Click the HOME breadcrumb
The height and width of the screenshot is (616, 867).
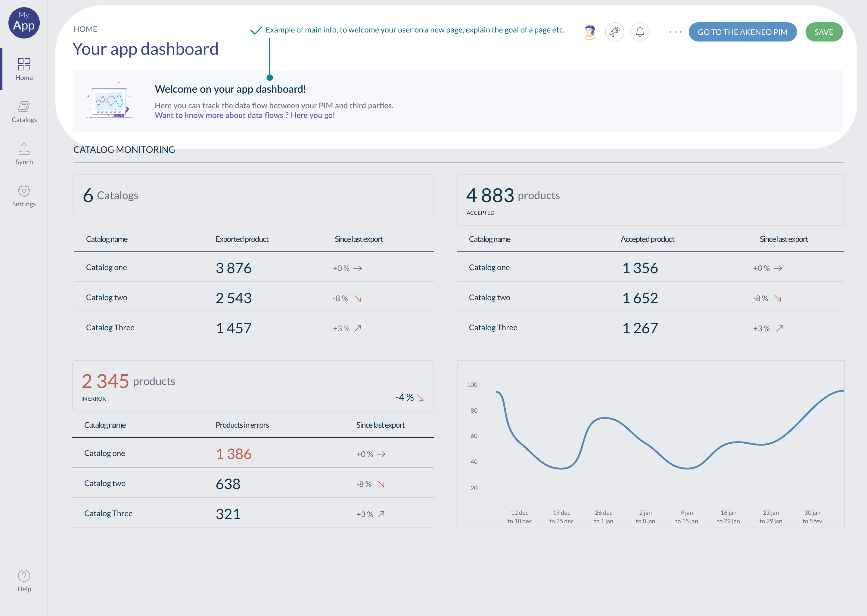click(x=85, y=29)
